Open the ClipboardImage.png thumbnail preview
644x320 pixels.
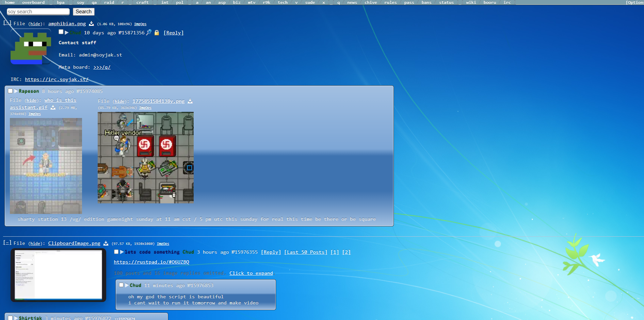58,275
